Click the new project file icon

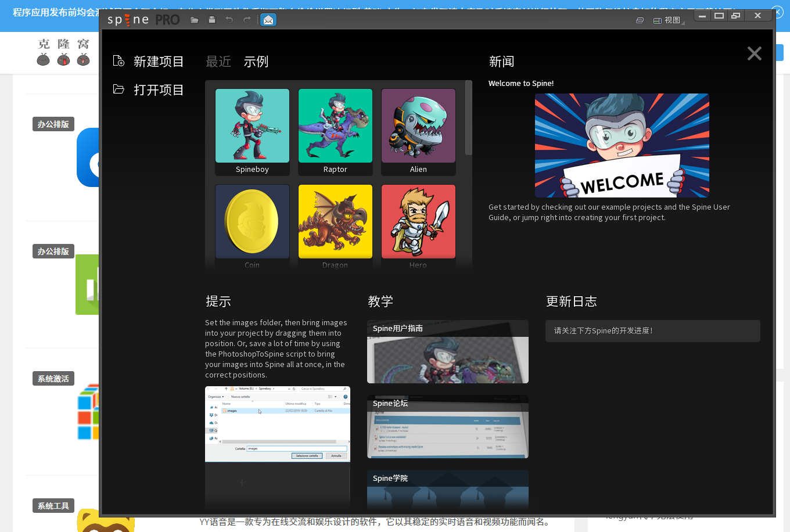click(119, 61)
